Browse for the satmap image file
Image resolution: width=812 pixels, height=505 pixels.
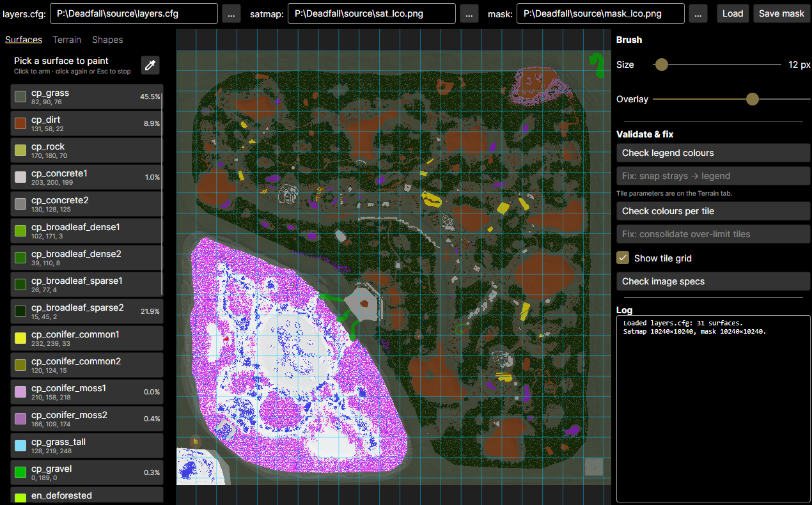point(469,13)
